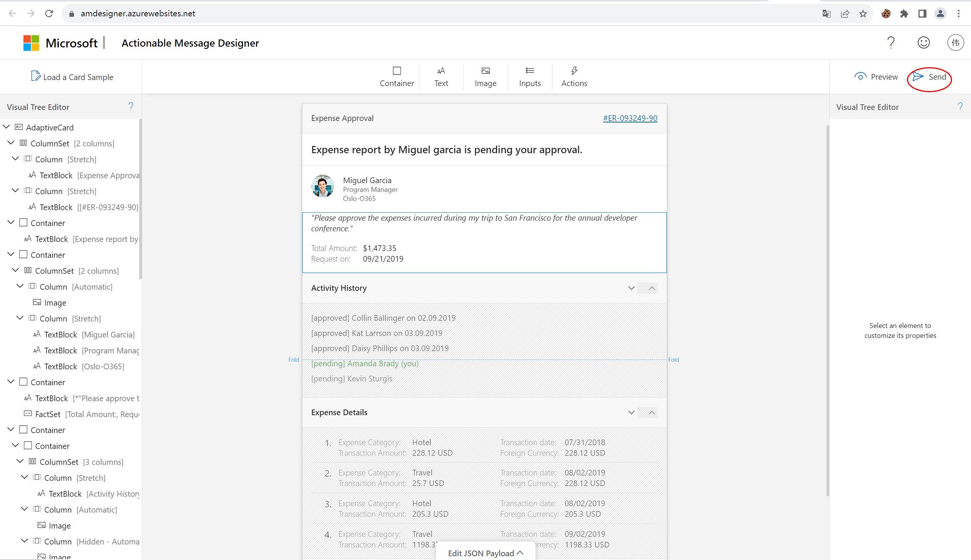Screen dimensions: 971x560
Task: Open the share page icon
Action: 845,14
